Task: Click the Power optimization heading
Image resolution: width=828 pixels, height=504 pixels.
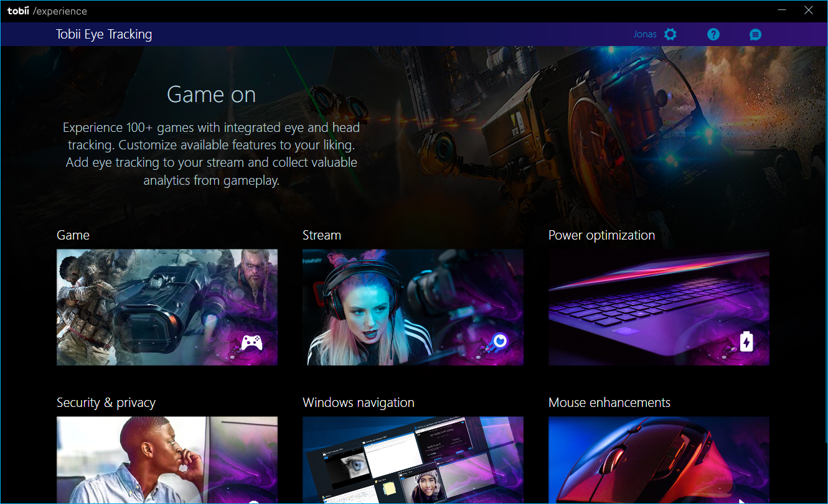Action: [601, 235]
